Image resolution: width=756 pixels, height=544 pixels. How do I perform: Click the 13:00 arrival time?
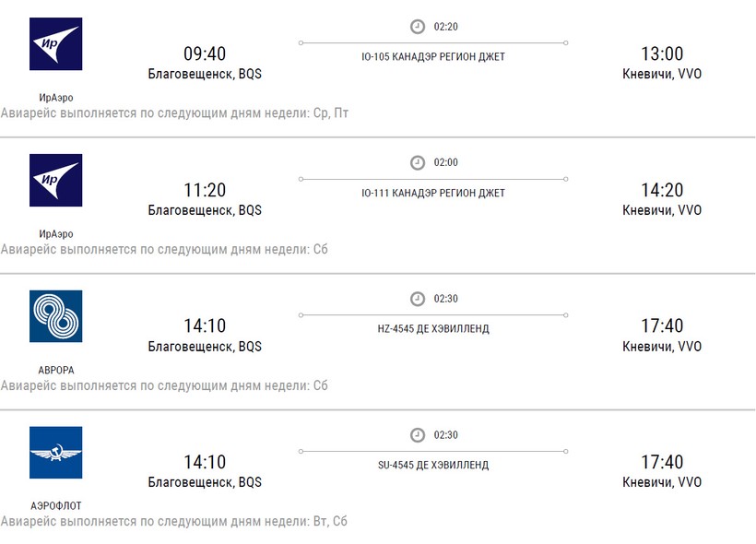point(662,53)
